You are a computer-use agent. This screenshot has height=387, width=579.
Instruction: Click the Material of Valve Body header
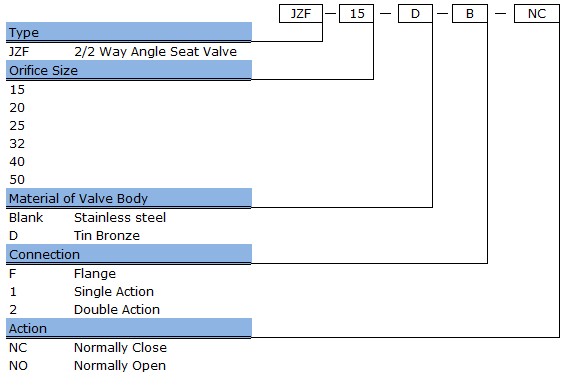129,198
